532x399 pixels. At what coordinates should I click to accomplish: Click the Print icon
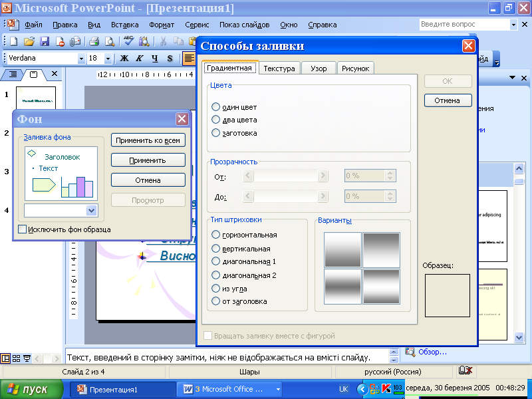[94, 41]
